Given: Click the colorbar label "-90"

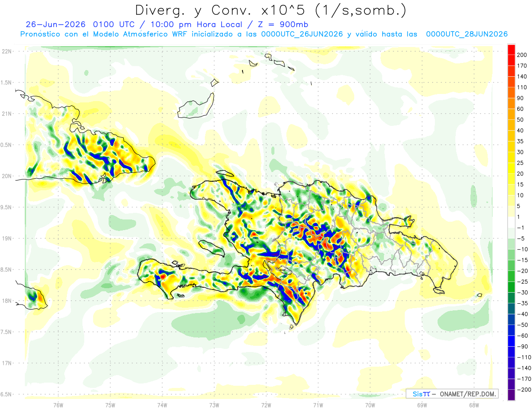Looking at the screenshot, I should (x=522, y=346).
